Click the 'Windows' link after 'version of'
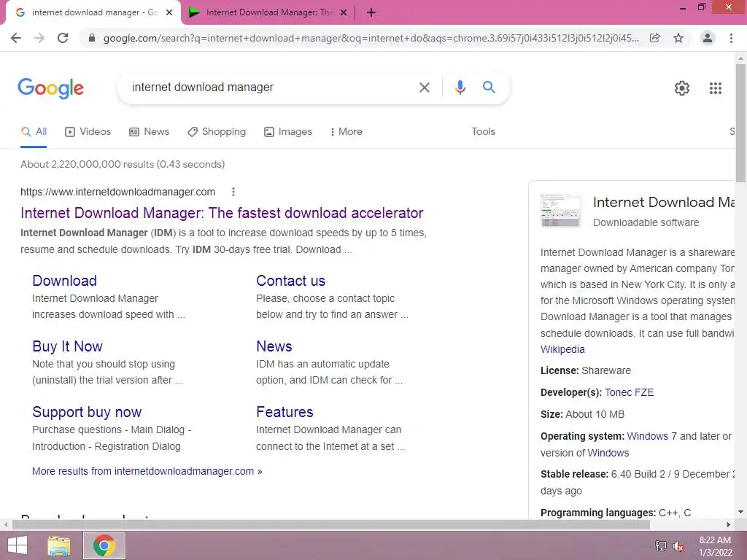The image size is (747, 560). point(608,454)
